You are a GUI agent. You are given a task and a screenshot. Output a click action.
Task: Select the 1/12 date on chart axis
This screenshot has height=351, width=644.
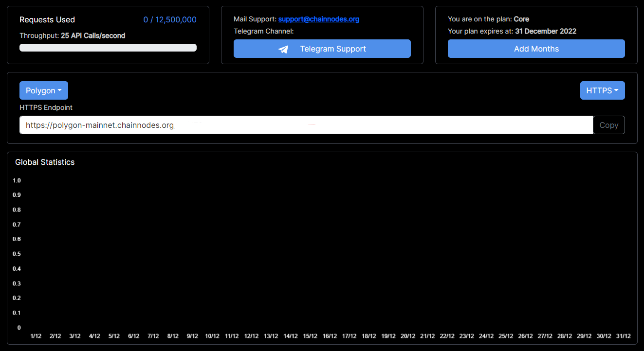point(36,336)
